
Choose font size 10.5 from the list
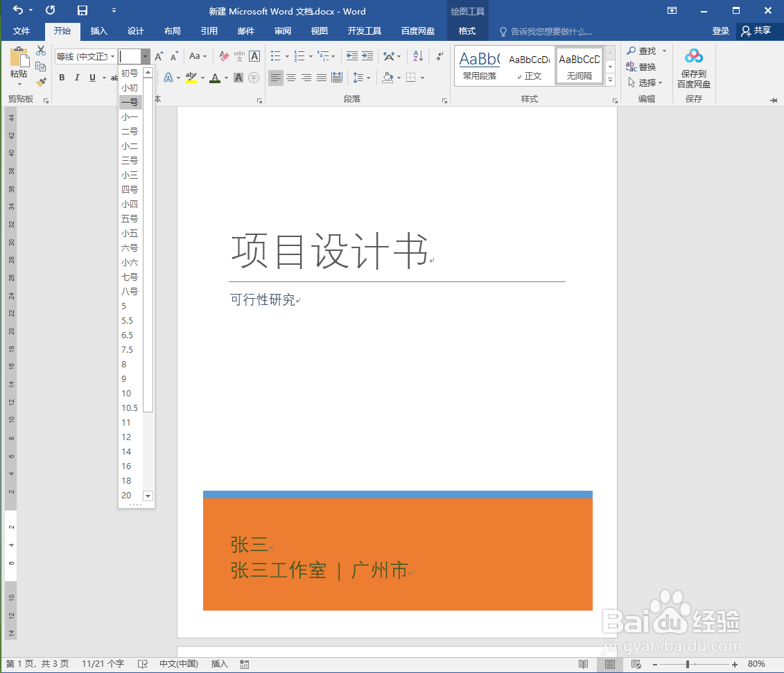point(130,408)
